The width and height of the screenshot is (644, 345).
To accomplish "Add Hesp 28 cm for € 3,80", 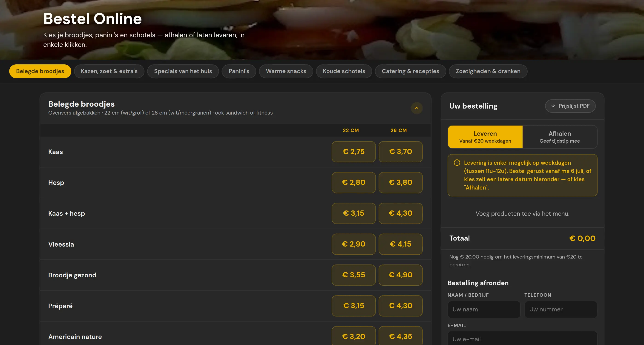I will coord(400,182).
